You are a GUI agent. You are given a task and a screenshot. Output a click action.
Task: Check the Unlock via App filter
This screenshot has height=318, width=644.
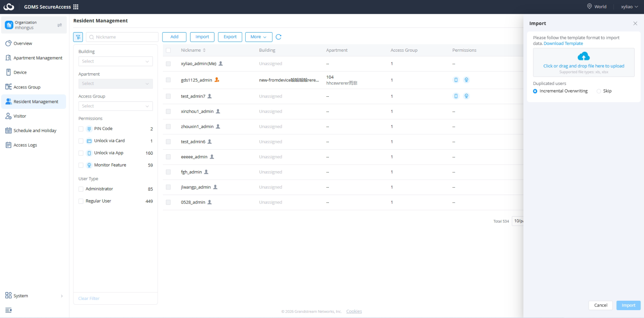pyautogui.click(x=81, y=153)
